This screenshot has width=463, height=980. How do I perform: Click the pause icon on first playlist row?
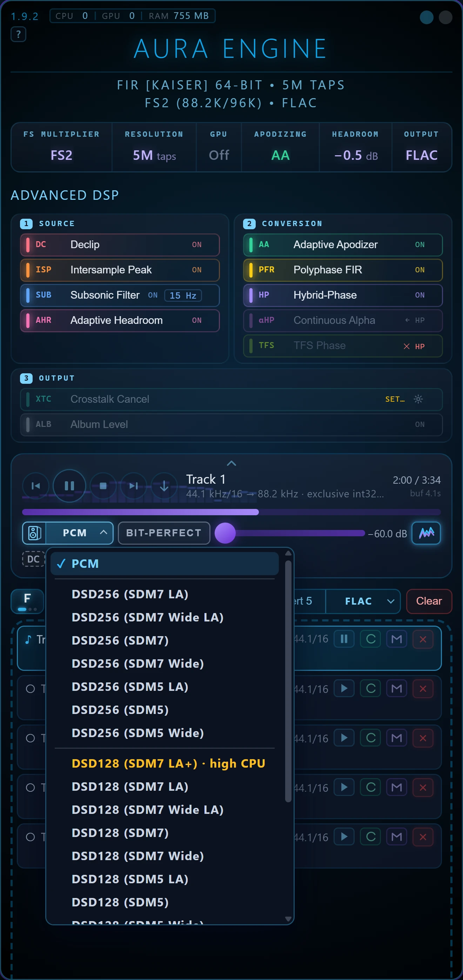coord(344,639)
